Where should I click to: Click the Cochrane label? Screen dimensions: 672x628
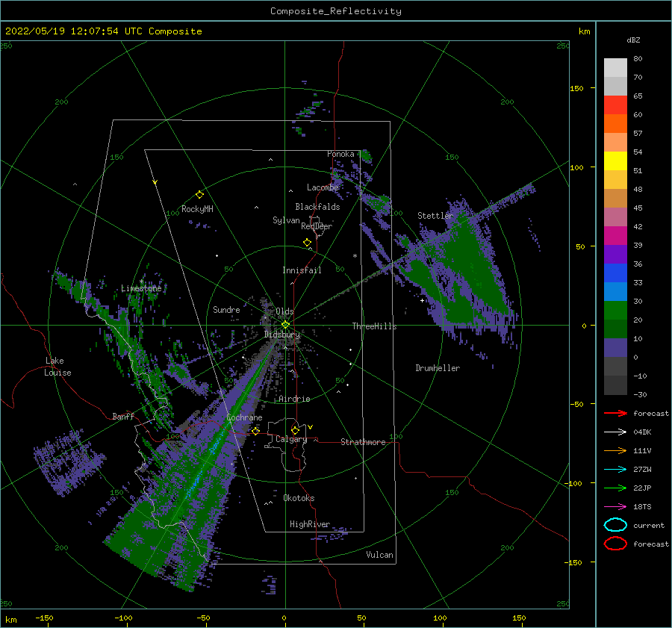[244, 417]
